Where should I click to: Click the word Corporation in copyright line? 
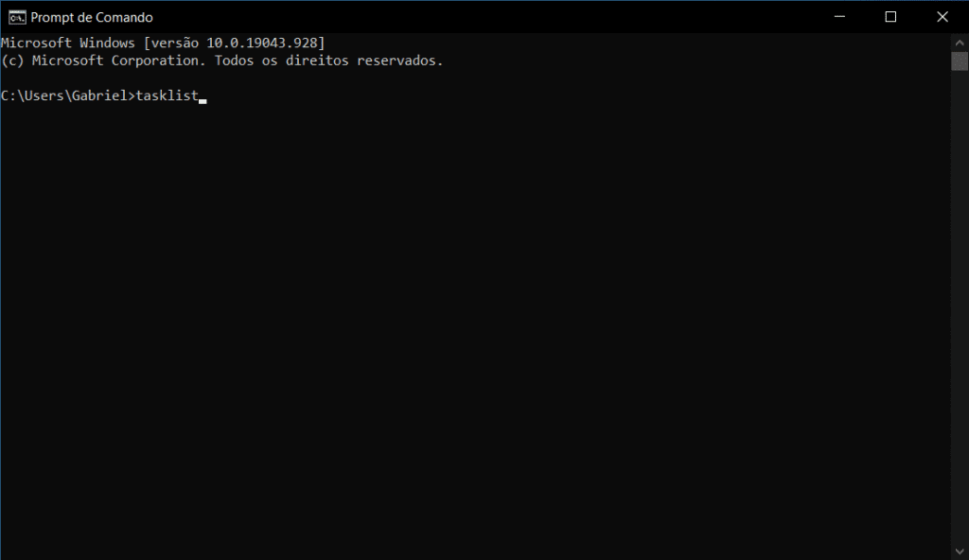click(158, 61)
